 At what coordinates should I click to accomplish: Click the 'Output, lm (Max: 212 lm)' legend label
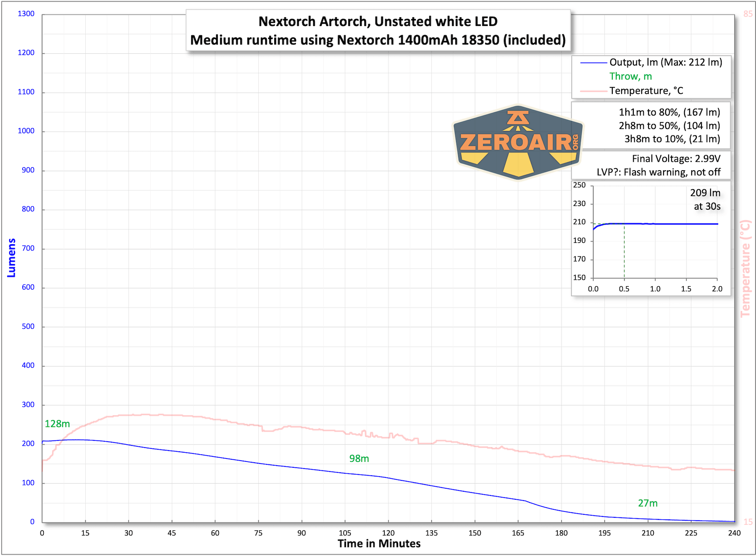click(x=665, y=63)
